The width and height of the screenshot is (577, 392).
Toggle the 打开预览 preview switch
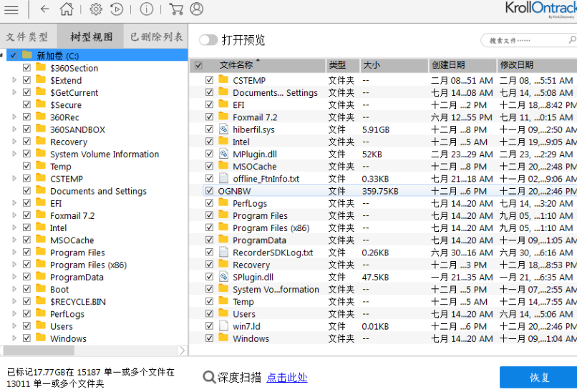208,40
